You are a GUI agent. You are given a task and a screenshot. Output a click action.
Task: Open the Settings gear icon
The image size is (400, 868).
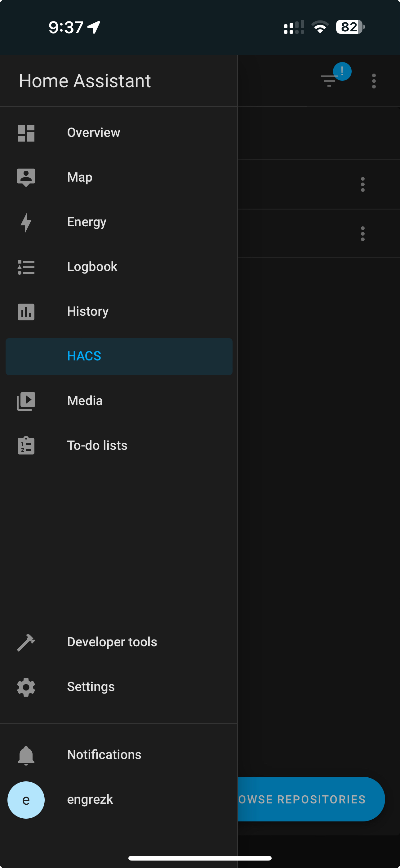tap(26, 687)
